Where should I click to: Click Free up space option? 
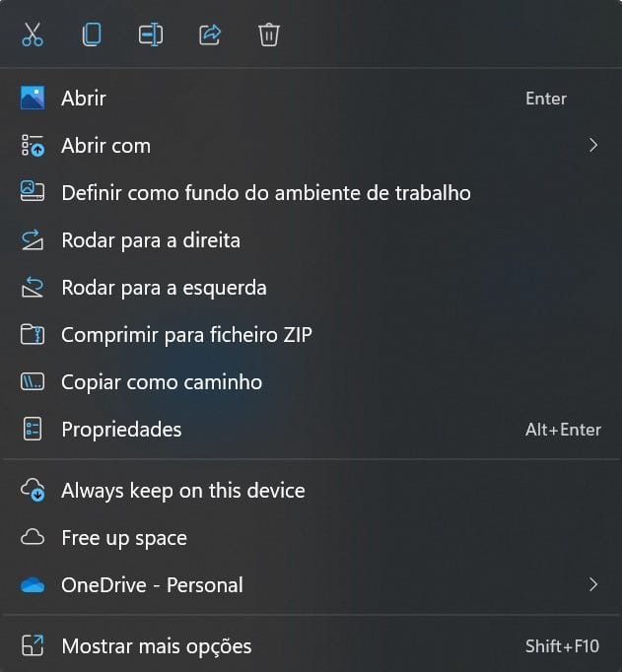point(123,538)
